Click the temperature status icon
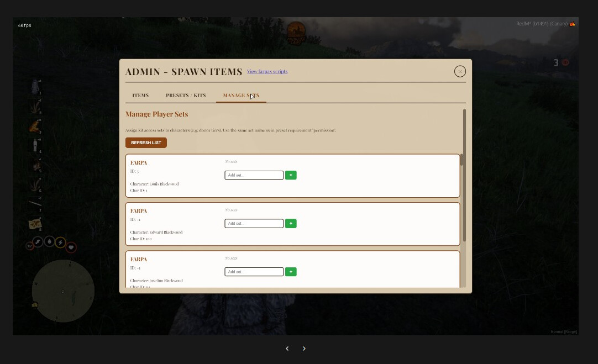 click(29, 246)
